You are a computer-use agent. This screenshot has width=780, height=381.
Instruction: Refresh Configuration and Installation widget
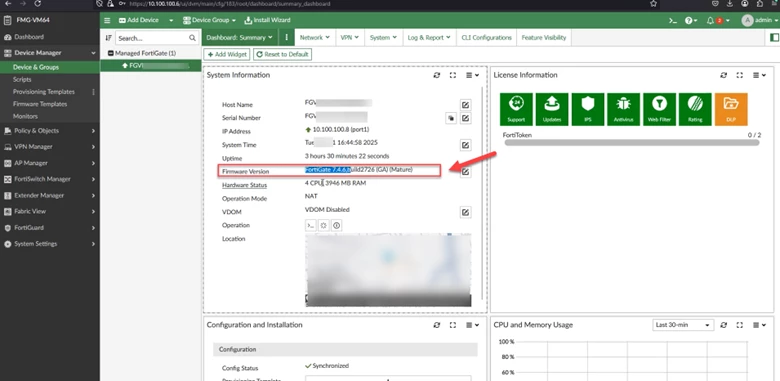click(437, 325)
